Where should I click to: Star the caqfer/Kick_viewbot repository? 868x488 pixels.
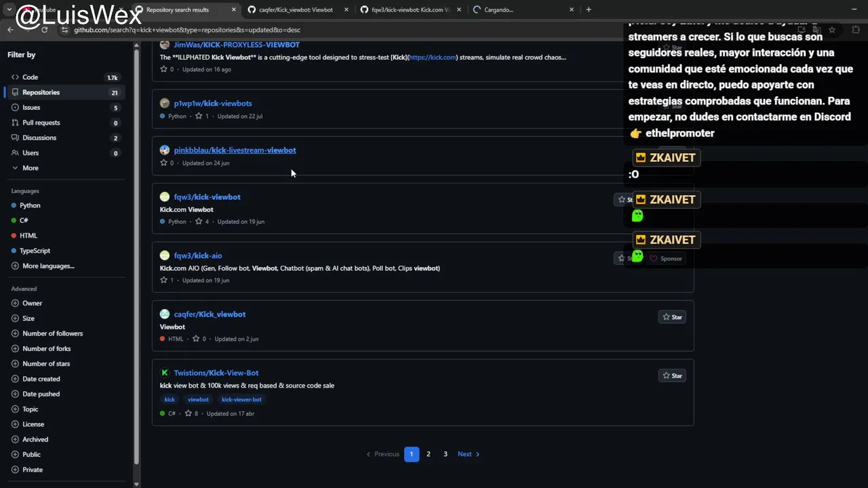click(x=672, y=317)
